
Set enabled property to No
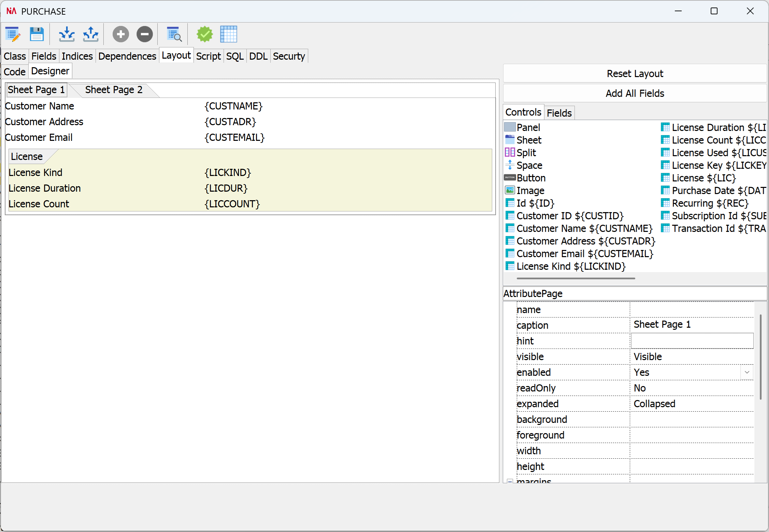tap(747, 372)
